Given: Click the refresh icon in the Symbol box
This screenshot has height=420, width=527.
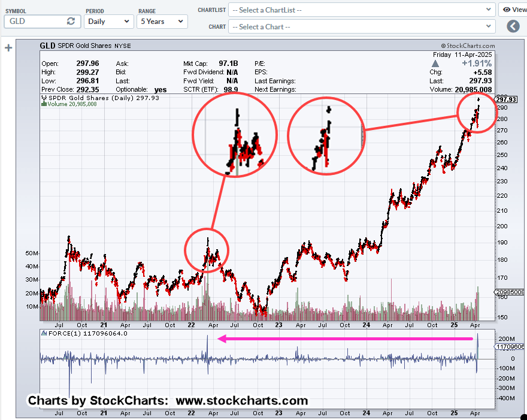Looking at the screenshot, I should 71,21.
